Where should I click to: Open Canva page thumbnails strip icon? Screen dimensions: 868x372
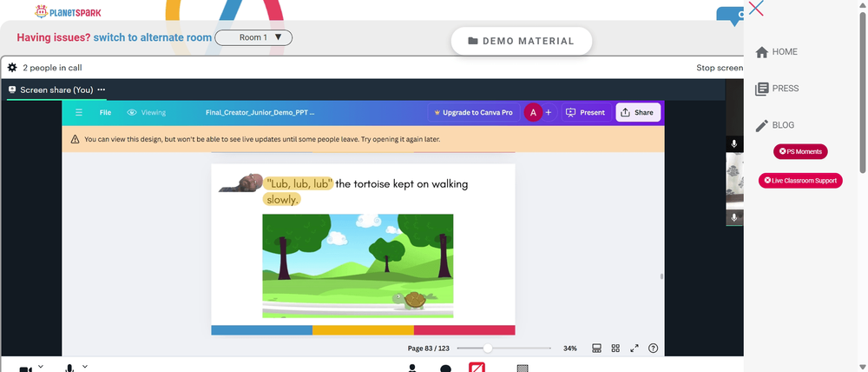click(x=596, y=349)
